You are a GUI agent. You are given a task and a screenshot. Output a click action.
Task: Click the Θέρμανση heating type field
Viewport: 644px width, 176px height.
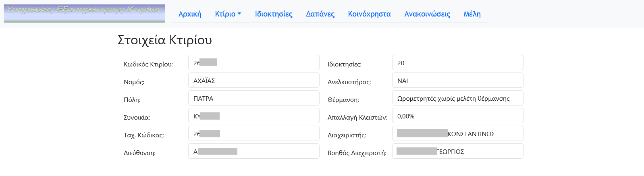pos(457,98)
